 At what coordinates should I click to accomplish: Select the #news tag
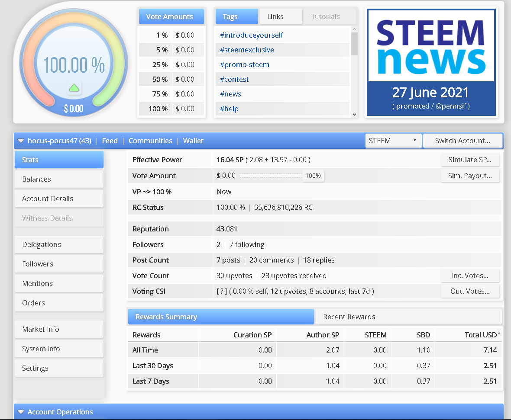point(230,94)
